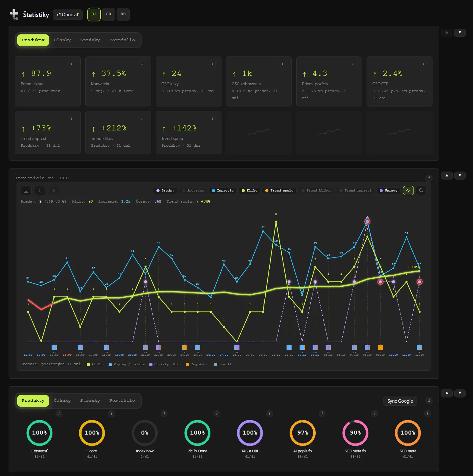Click the 15.09 date label on the chart axis

(x=67, y=355)
